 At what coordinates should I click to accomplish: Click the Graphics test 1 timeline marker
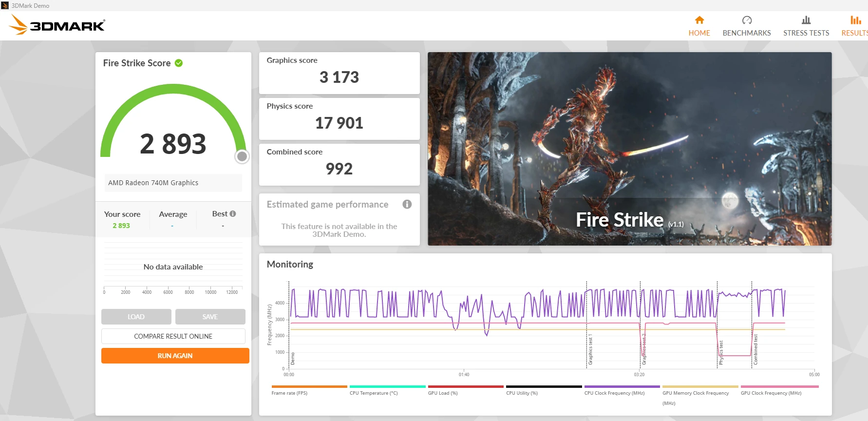pyautogui.click(x=590, y=350)
